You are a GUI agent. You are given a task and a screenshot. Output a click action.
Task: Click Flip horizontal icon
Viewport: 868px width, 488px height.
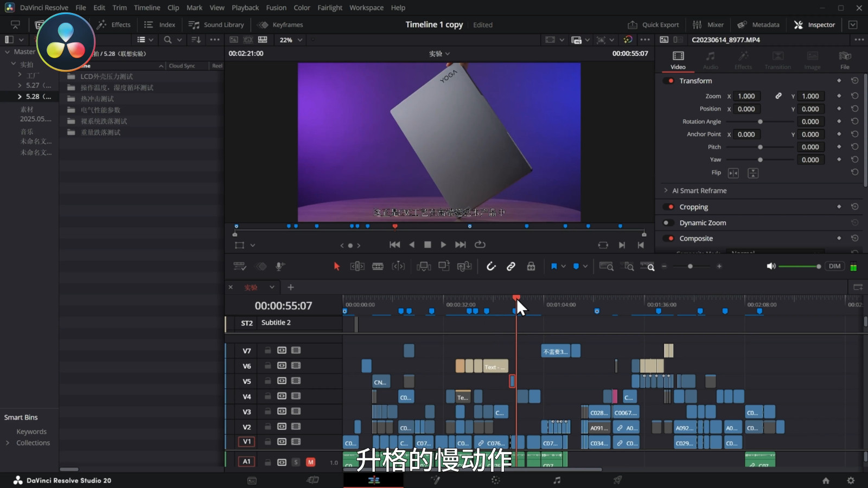click(733, 173)
